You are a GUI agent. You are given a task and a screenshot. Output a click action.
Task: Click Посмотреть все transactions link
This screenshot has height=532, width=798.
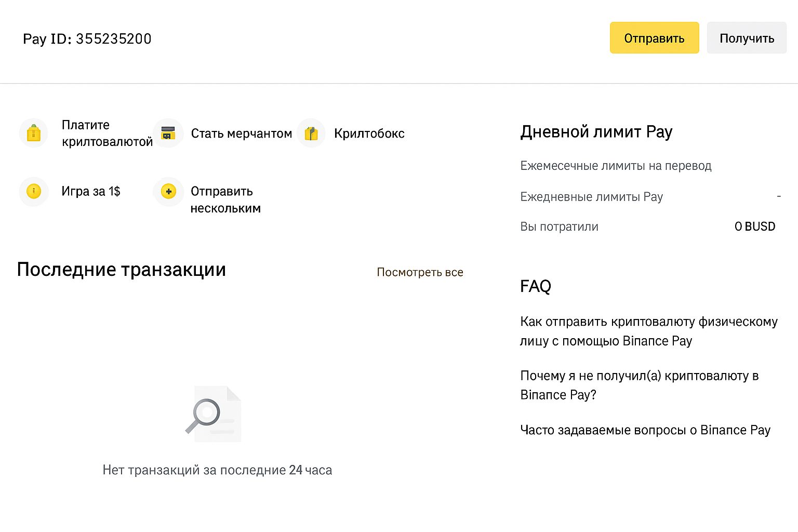click(x=420, y=272)
